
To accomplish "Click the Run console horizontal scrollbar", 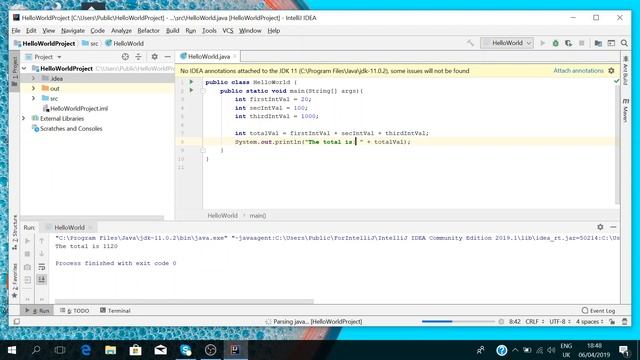I will click(184, 302).
